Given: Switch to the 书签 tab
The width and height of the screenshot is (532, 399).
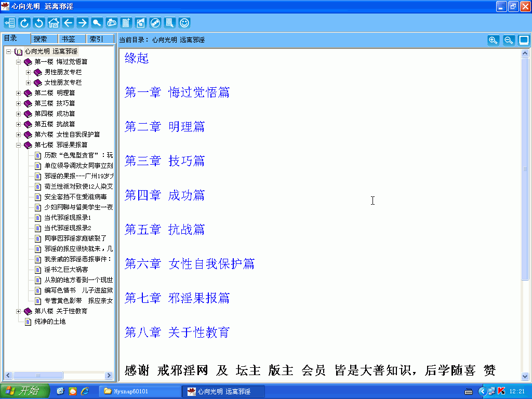Looking at the screenshot, I should coord(68,39).
